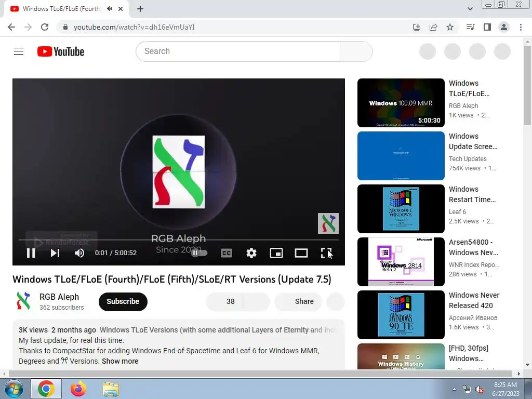Click the muted volume tray icon
The width and height of the screenshot is (532, 399).
click(x=480, y=389)
